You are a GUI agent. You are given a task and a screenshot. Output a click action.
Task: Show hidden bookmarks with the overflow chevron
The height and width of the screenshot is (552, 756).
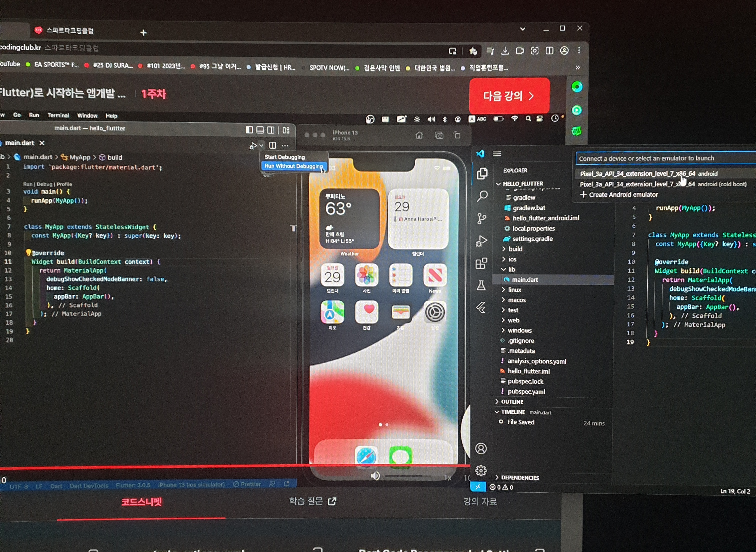pos(578,67)
